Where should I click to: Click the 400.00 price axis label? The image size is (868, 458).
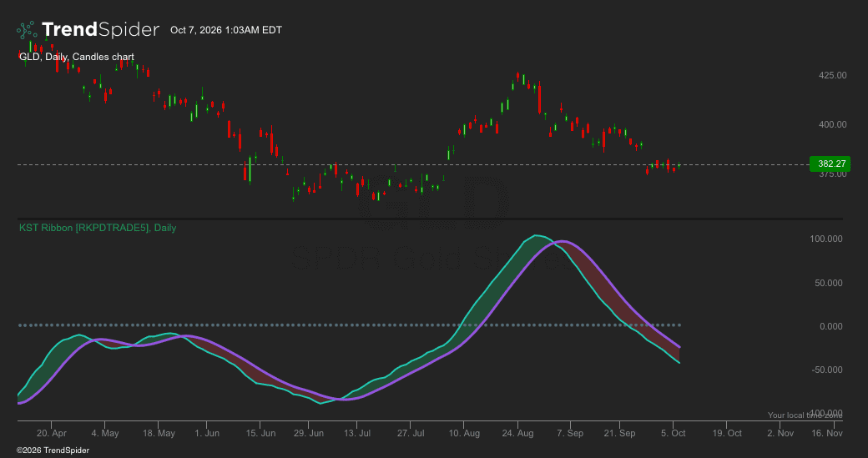[x=833, y=124]
